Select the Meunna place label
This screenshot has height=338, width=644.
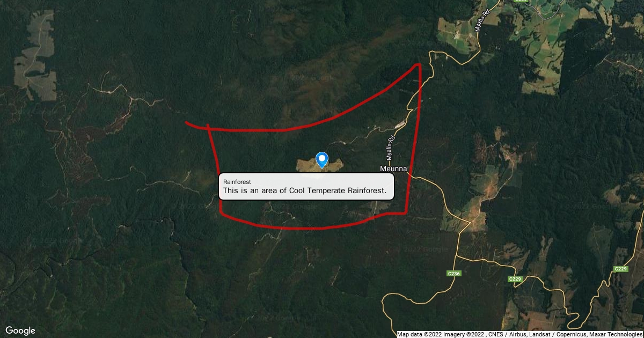tap(394, 168)
